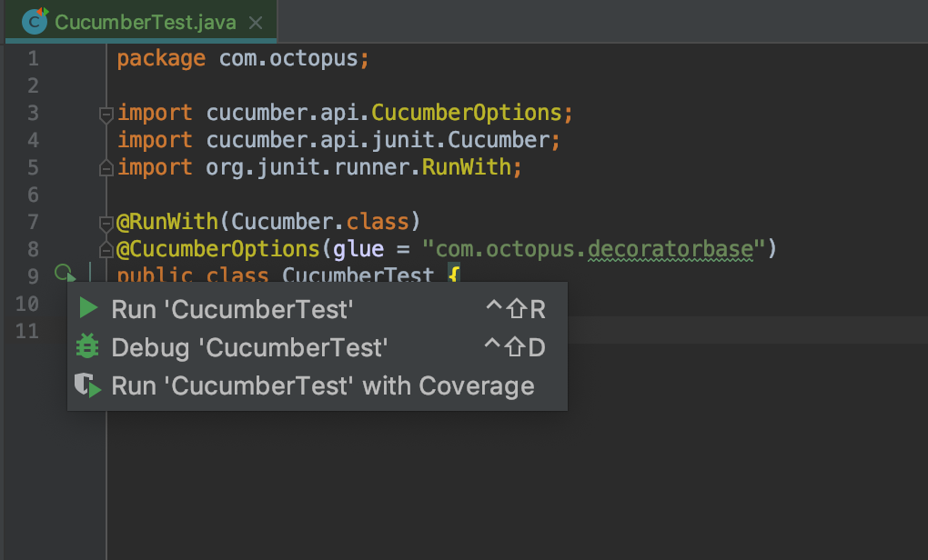Choose Debug 'CucumberTest' menu entry
Image resolution: width=928 pixels, height=560 pixels.
(249, 347)
